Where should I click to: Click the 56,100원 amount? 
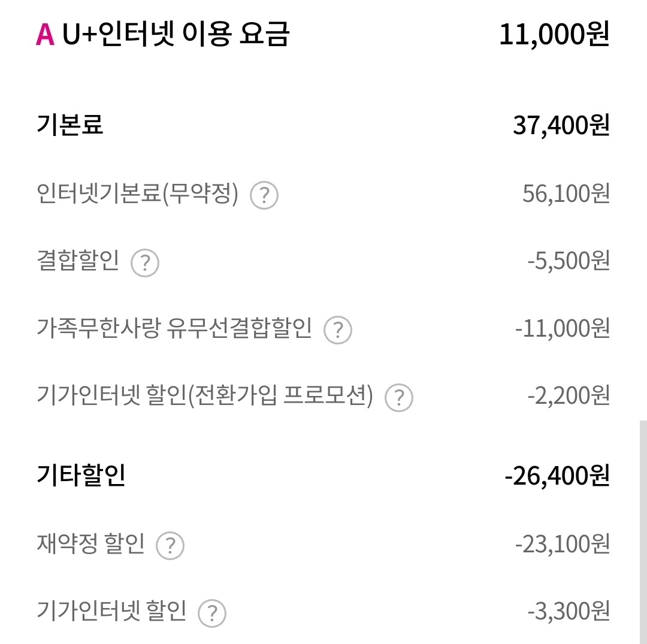point(566,194)
